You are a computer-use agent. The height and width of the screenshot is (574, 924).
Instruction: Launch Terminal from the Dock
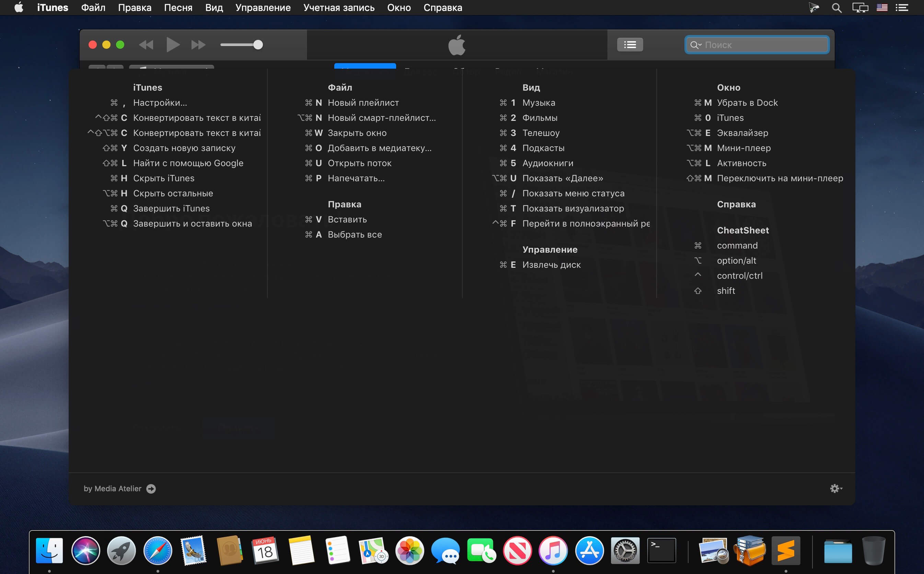point(661,550)
